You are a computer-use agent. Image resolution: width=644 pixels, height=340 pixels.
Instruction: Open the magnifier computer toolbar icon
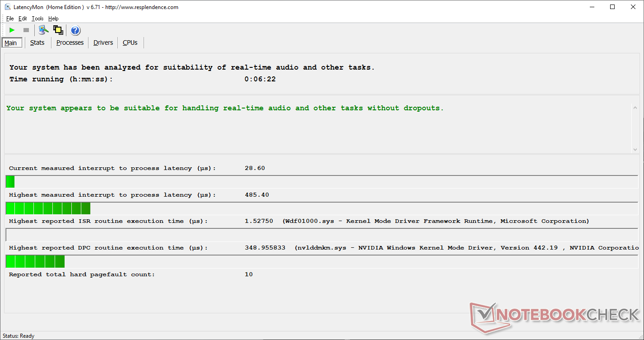click(43, 30)
